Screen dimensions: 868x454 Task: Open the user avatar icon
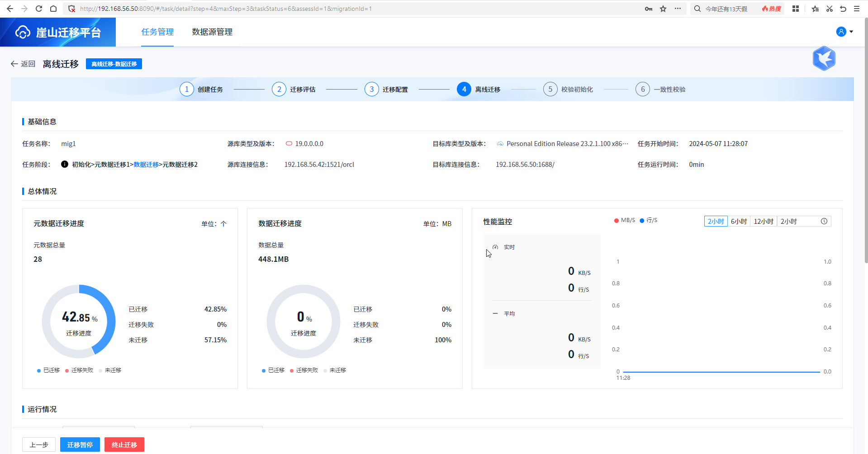(x=841, y=32)
